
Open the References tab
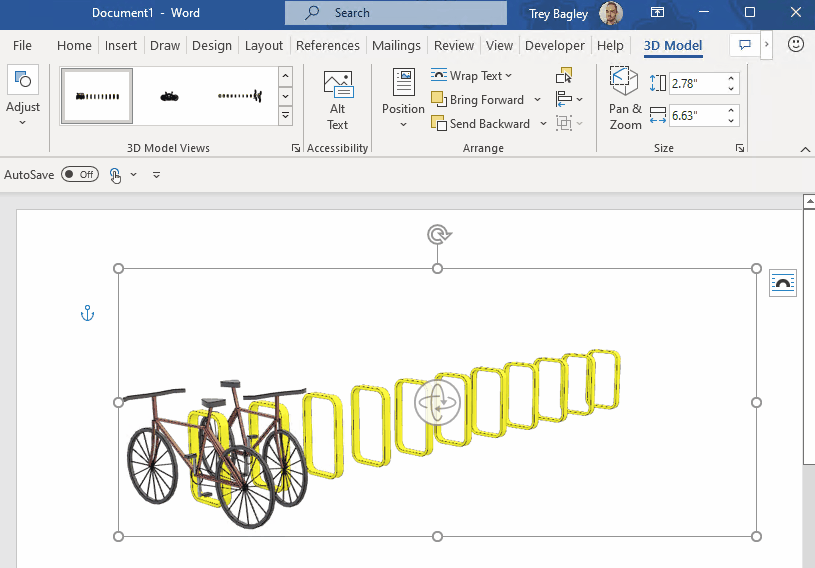tap(327, 46)
